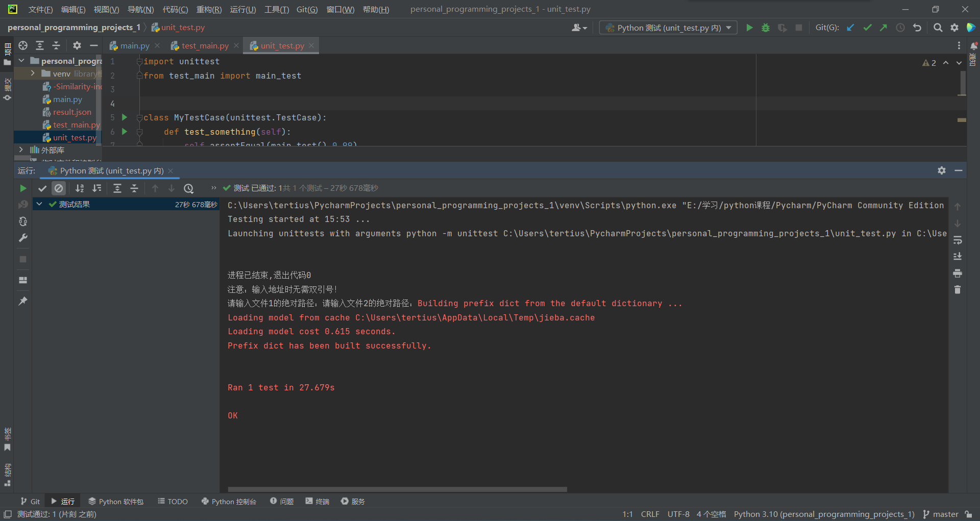Hide the project tool window
The width and height of the screenshot is (980, 521).
[94, 45]
